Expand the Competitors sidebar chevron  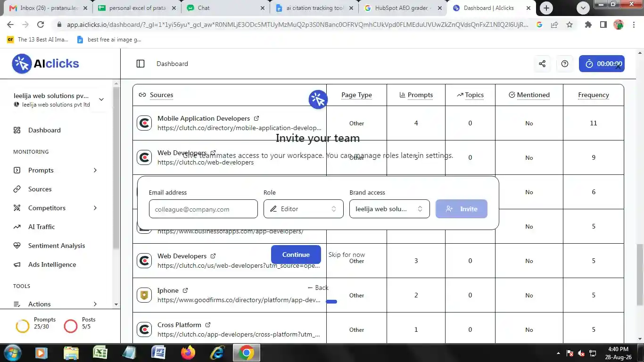[x=95, y=208]
